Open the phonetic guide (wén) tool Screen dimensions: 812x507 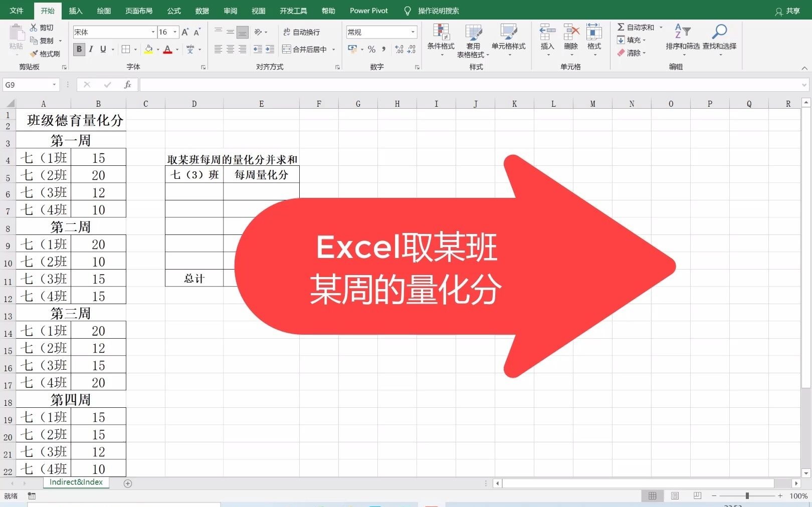[190, 49]
